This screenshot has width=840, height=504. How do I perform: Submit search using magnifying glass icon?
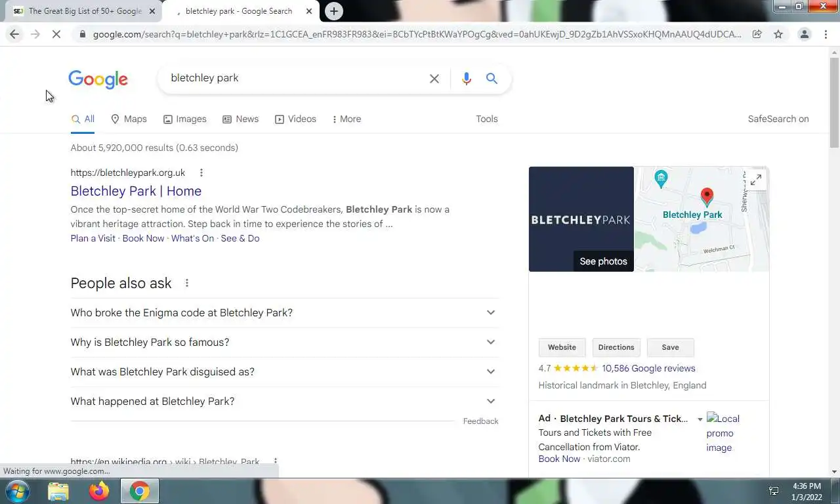pyautogui.click(x=492, y=79)
